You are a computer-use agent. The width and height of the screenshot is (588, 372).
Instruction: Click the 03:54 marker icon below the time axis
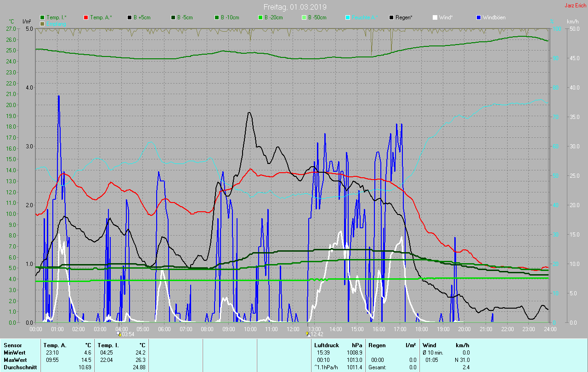119,334
